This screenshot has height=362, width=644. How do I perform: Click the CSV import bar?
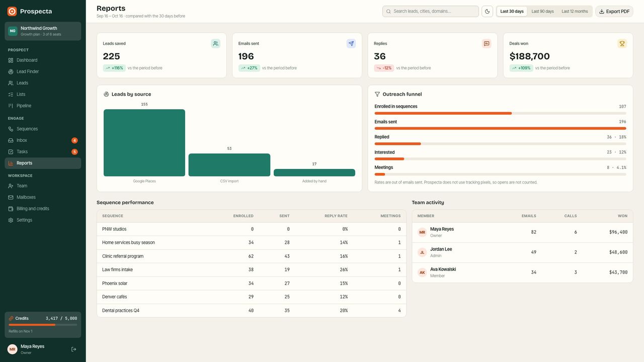229,165
